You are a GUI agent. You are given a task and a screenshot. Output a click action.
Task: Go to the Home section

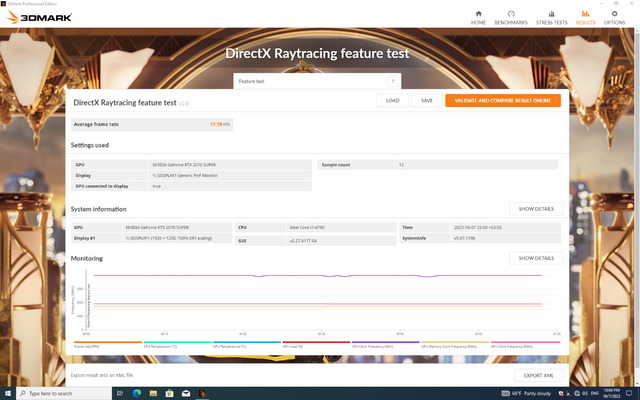(x=478, y=17)
